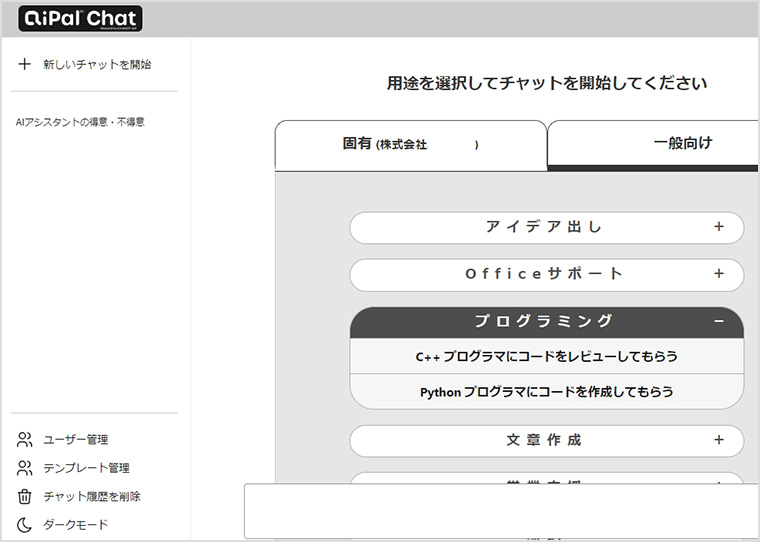Choose Python プログラマにコードを作成してもらう

click(546, 392)
